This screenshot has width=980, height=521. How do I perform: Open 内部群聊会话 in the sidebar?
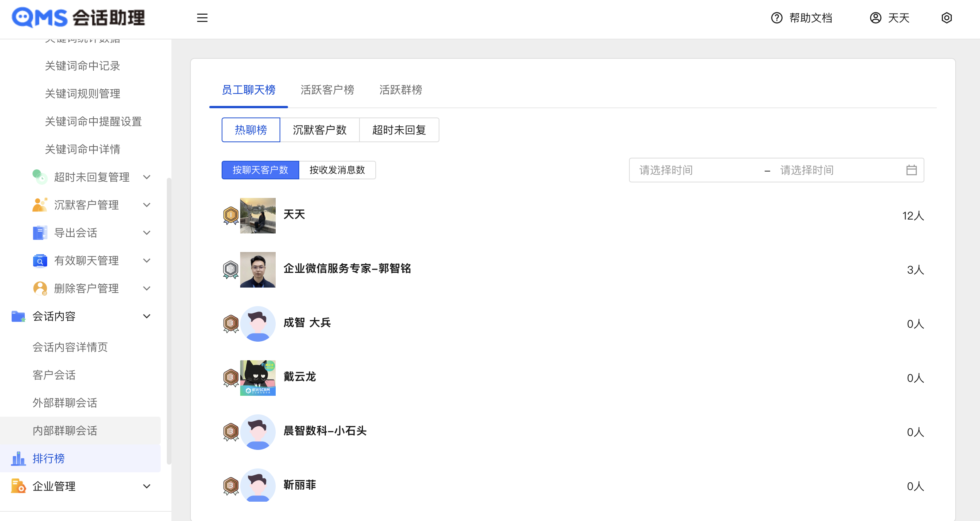point(80,431)
